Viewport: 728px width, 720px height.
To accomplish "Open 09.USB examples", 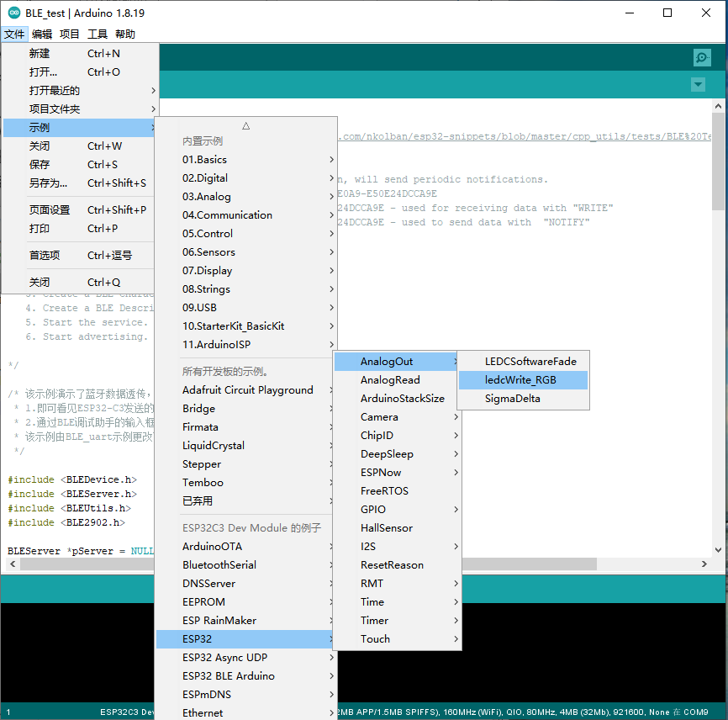I will click(246, 308).
